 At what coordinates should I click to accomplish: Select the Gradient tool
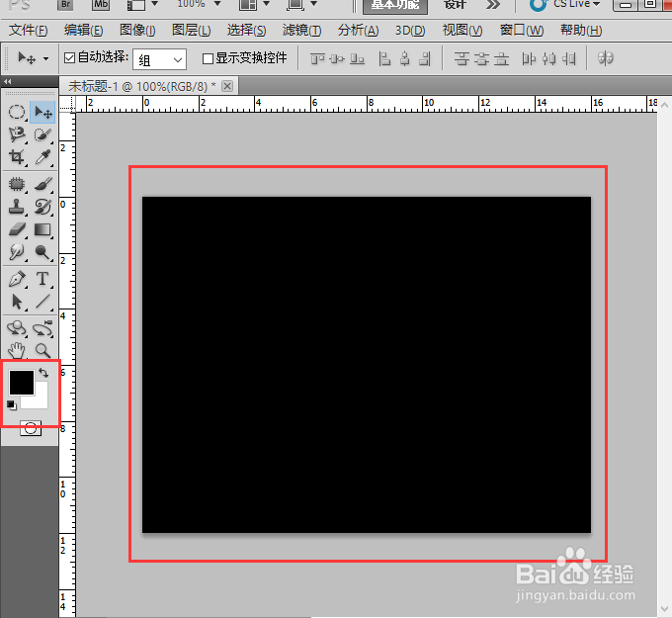[x=42, y=229]
